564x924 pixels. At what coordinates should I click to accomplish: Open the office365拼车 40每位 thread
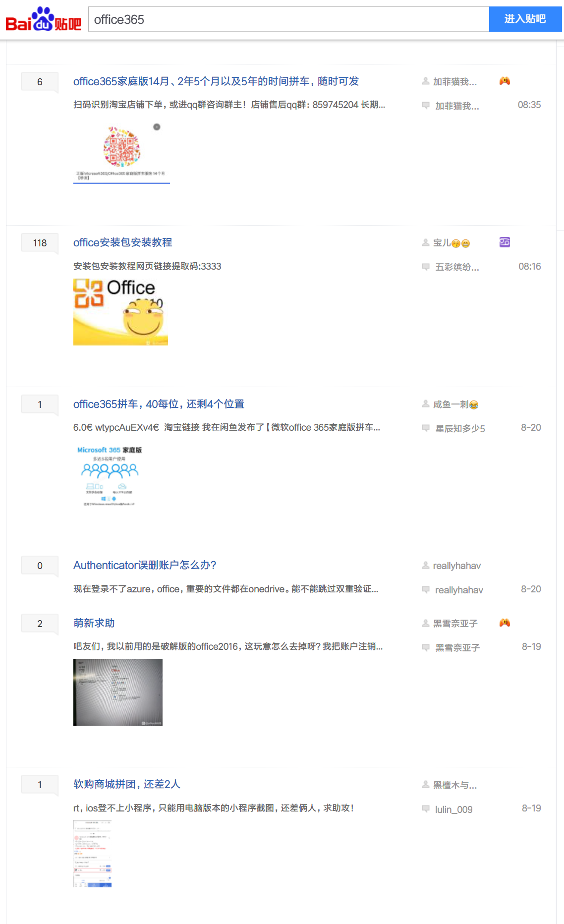(159, 404)
